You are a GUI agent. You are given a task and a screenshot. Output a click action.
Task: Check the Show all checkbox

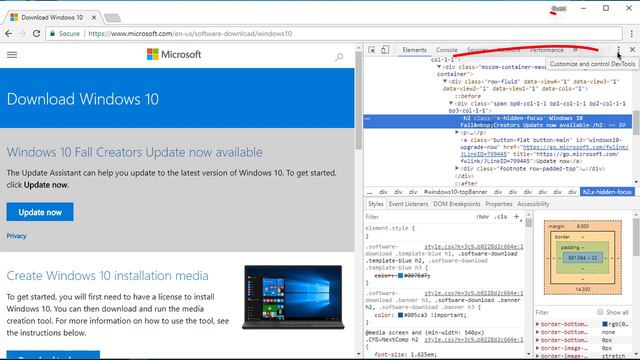coord(600,312)
